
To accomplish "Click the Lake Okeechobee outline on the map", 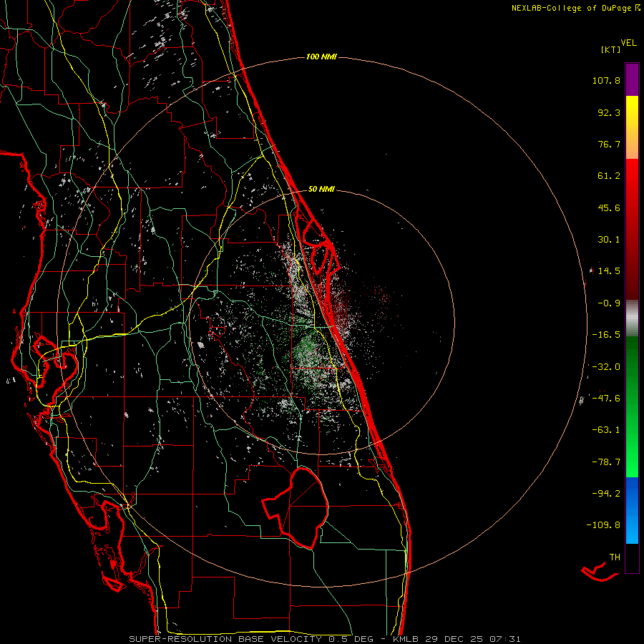I will click(x=296, y=507).
